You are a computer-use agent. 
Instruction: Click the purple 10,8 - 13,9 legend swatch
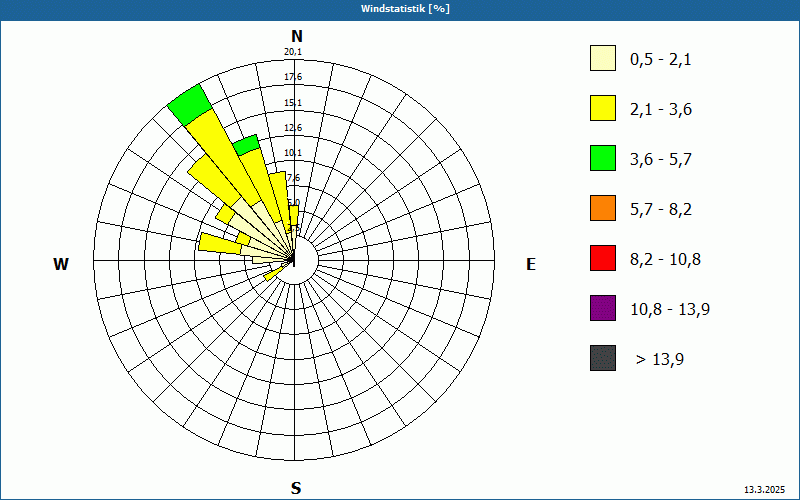pos(603,308)
